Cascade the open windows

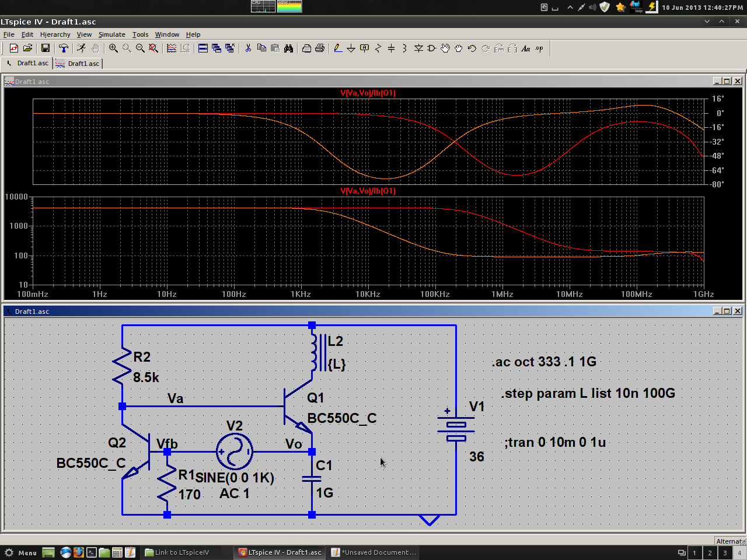(217, 48)
